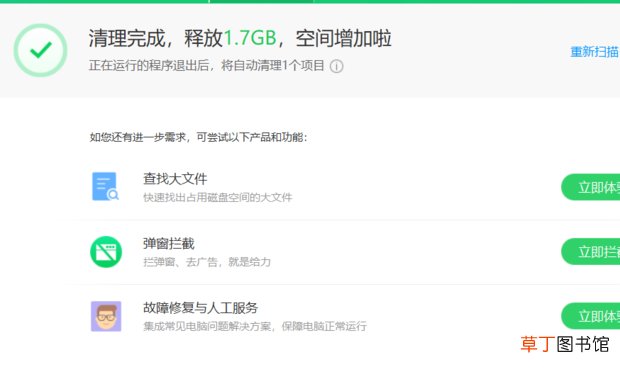
Task: Select the 查找大文件 title text
Action: pos(175,179)
